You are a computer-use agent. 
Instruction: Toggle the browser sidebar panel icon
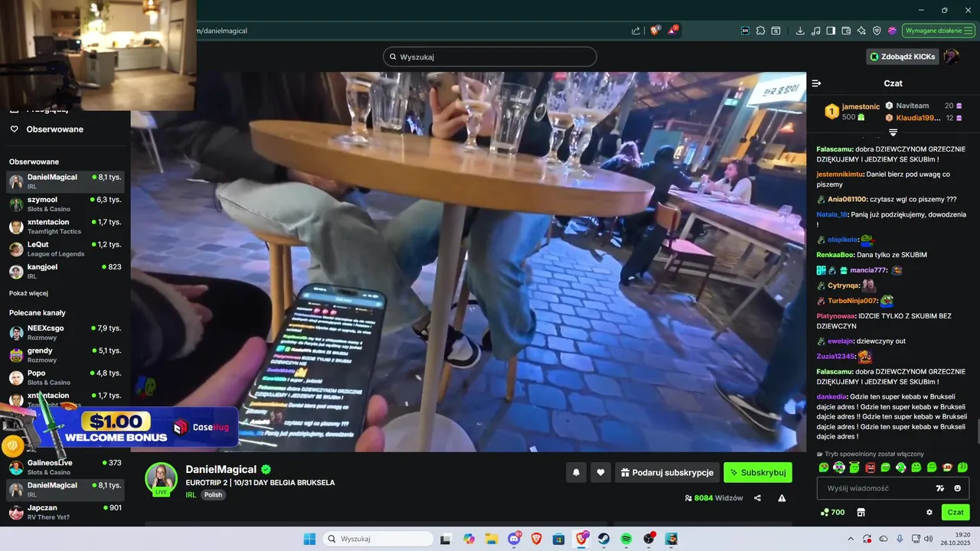[831, 31]
